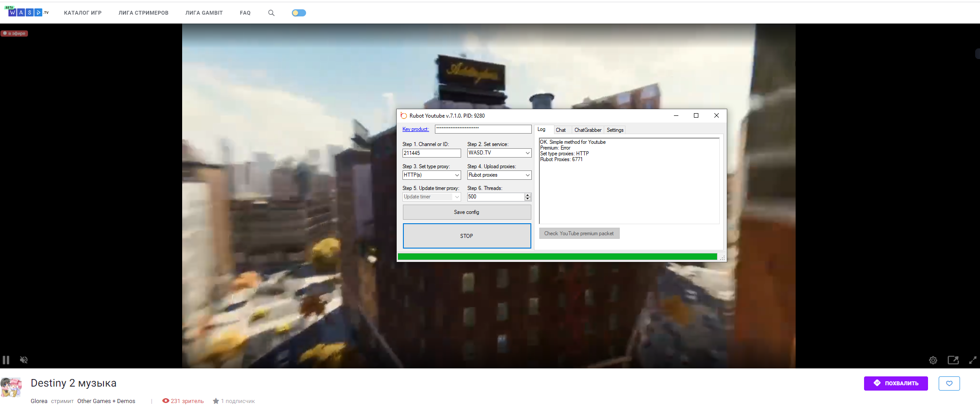
Task: Click the Key product link
Action: (x=415, y=129)
